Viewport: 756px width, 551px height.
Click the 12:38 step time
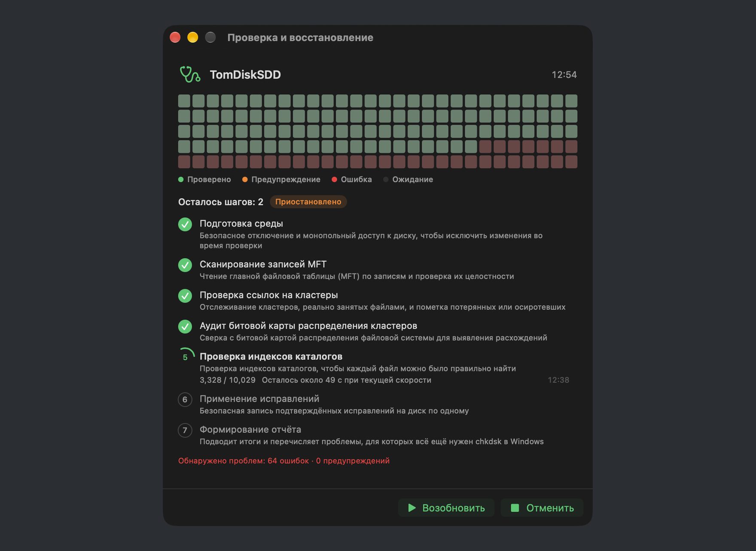558,380
